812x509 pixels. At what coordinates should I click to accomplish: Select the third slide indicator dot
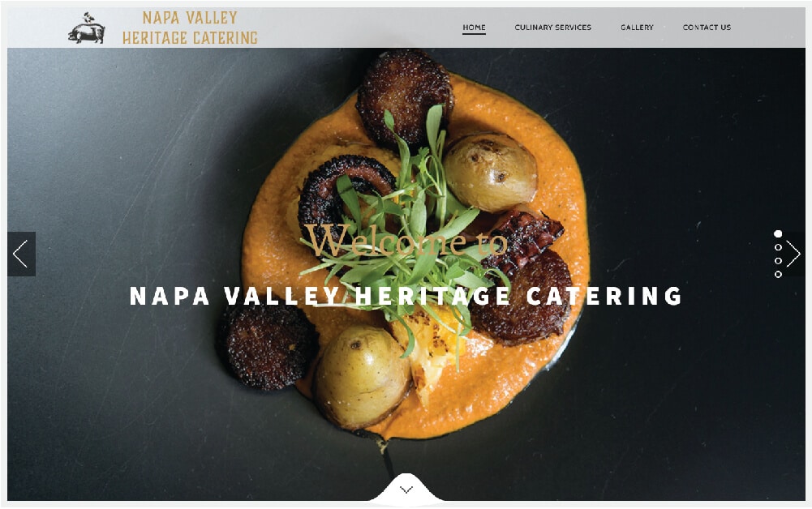pyautogui.click(x=778, y=261)
